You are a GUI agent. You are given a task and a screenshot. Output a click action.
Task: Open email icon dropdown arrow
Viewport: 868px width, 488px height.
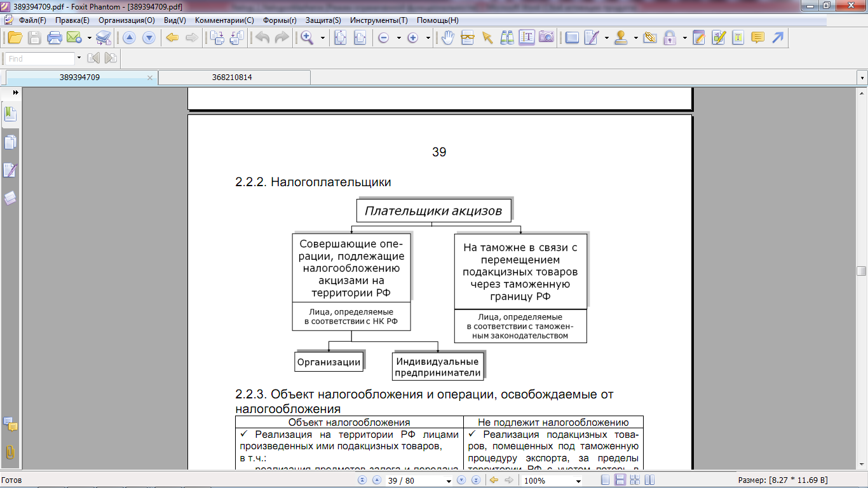tap(90, 37)
